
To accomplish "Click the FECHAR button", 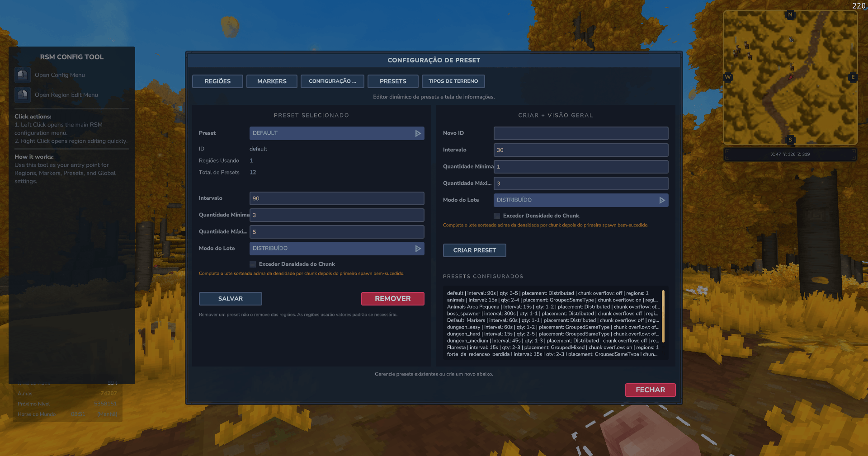I will point(651,390).
